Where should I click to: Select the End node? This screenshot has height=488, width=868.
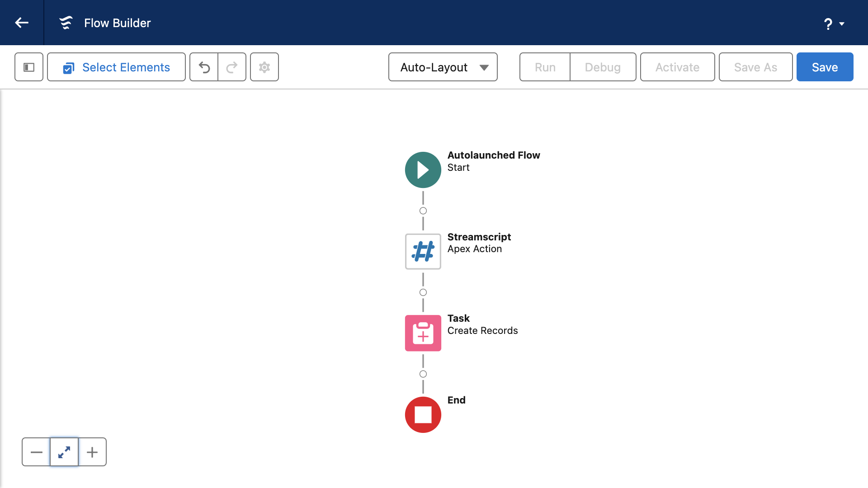[423, 415]
